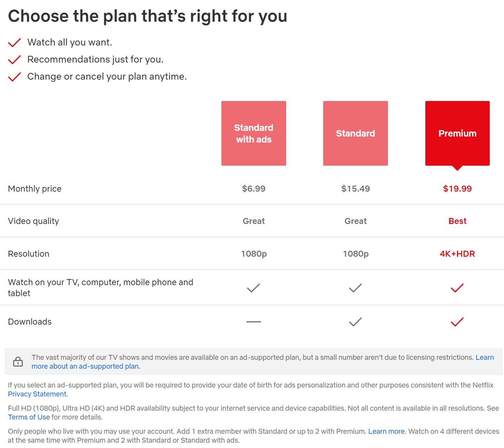
Task: Click the 4K+HDR resolution text
Action: [x=457, y=254]
